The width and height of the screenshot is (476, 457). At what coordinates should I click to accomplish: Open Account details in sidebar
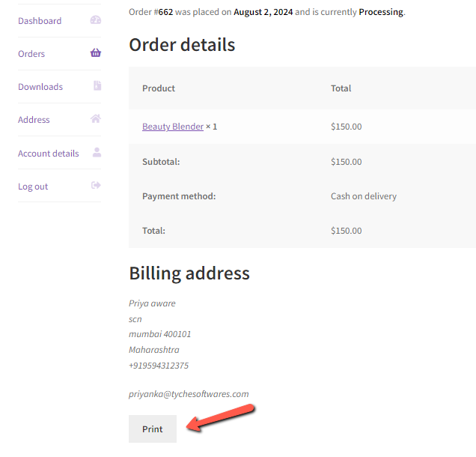(48, 154)
